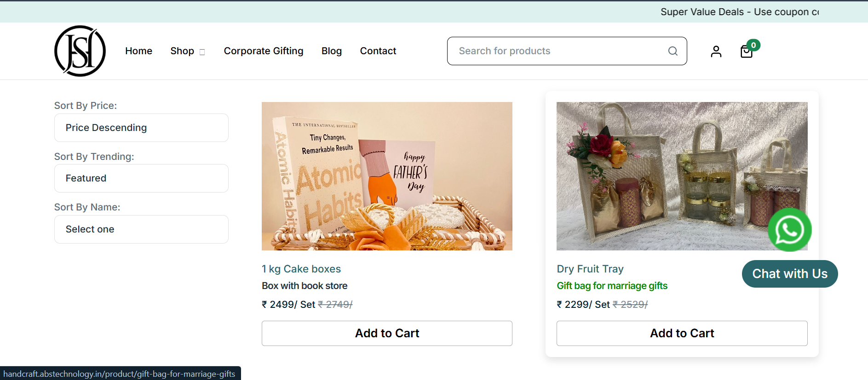The height and width of the screenshot is (380, 868).
Task: Open the user account icon
Action: click(716, 51)
